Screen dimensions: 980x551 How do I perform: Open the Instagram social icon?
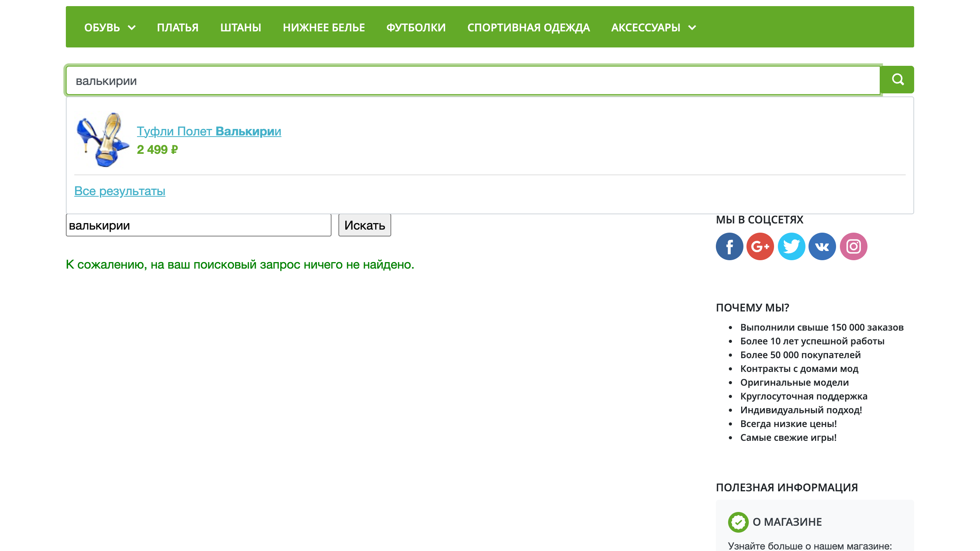pyautogui.click(x=853, y=246)
